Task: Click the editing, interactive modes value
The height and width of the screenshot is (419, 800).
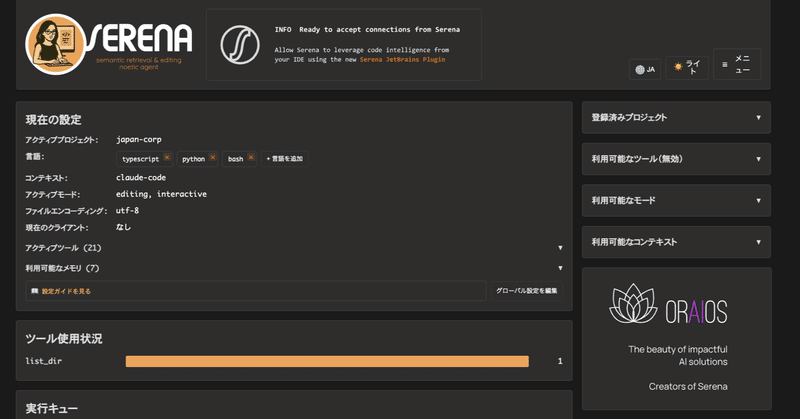Action: pyautogui.click(x=161, y=194)
